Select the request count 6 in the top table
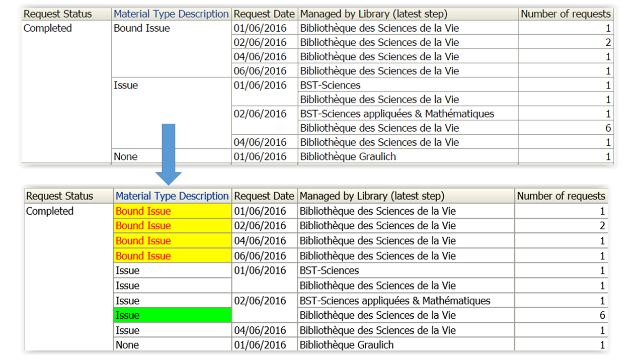Viewport: 644px width, 362px height. 566,128
